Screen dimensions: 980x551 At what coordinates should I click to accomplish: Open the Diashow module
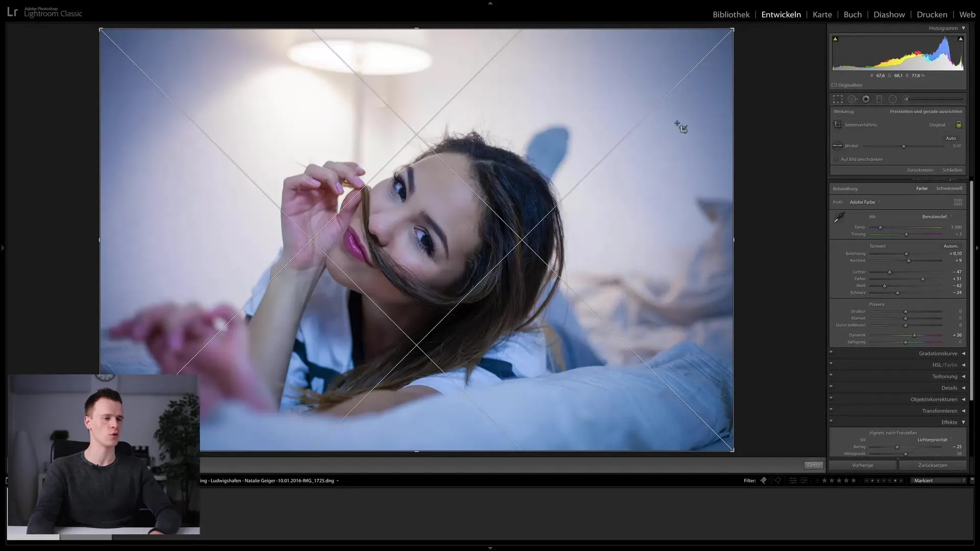[889, 14]
